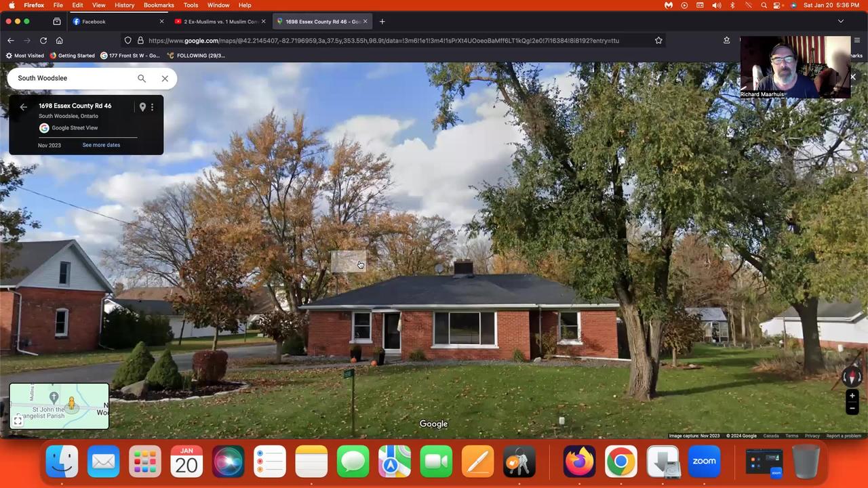Click Report a problem link
This screenshot has width=868, height=488.
(844, 436)
